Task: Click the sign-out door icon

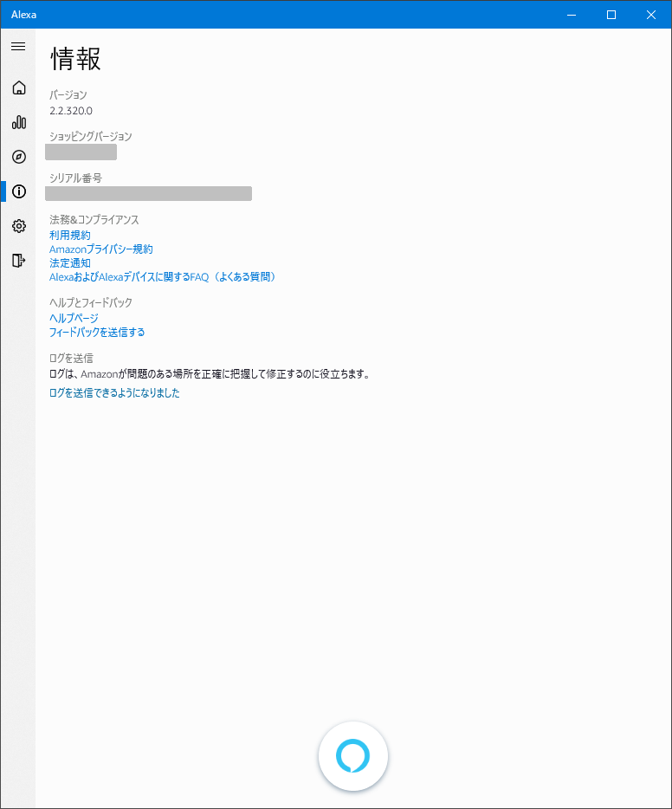Action: pyautogui.click(x=18, y=261)
